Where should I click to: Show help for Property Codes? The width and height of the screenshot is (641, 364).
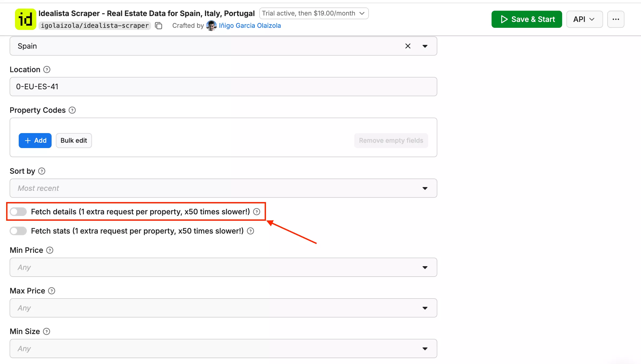coord(72,110)
